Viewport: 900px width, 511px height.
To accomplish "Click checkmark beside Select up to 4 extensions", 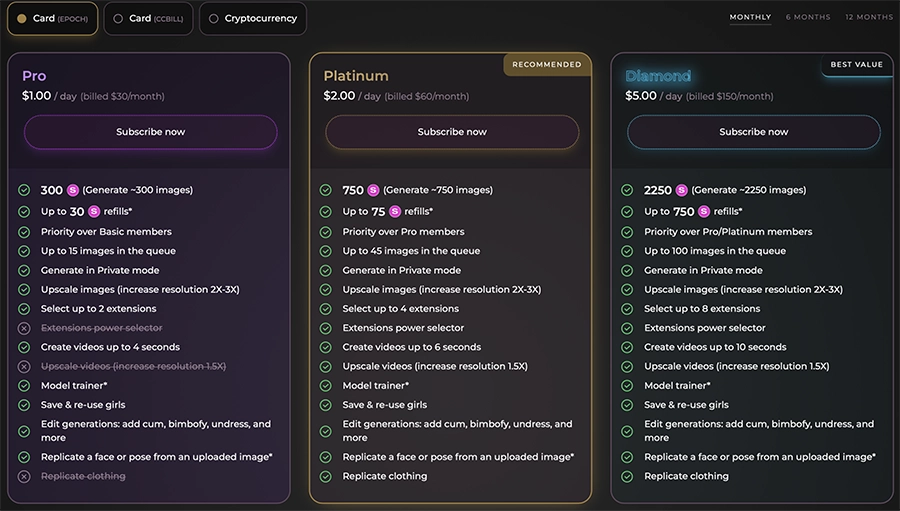I will tap(325, 309).
